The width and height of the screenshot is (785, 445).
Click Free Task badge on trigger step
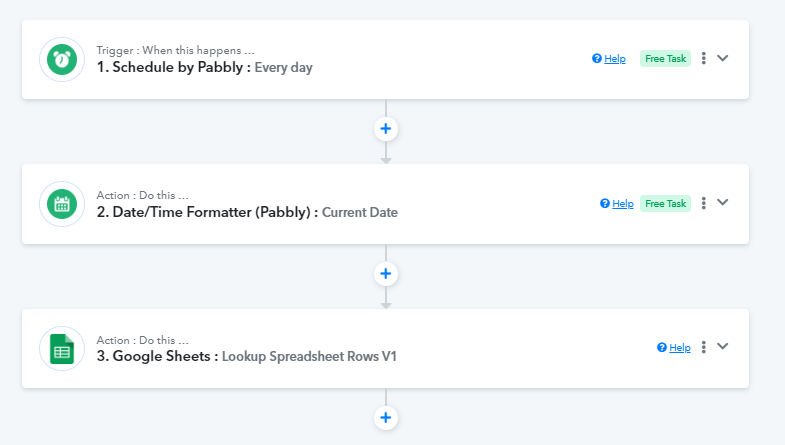click(665, 59)
